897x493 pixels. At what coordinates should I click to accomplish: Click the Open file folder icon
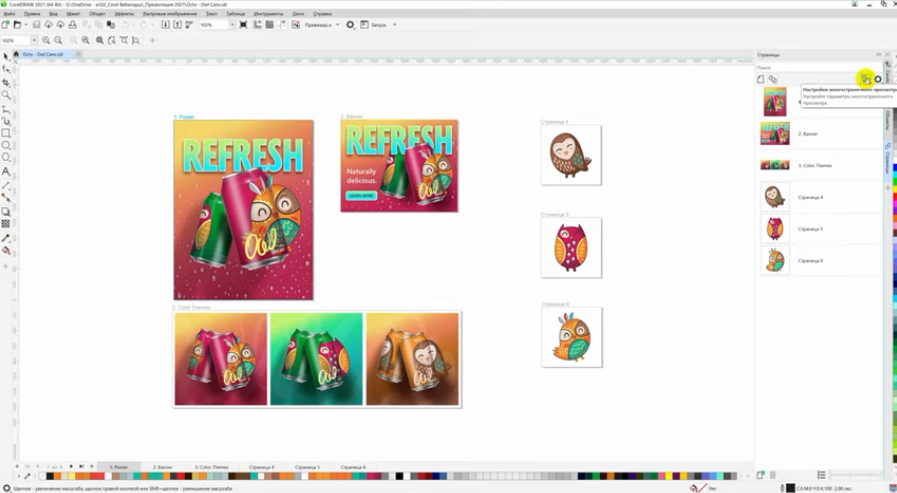[17, 25]
